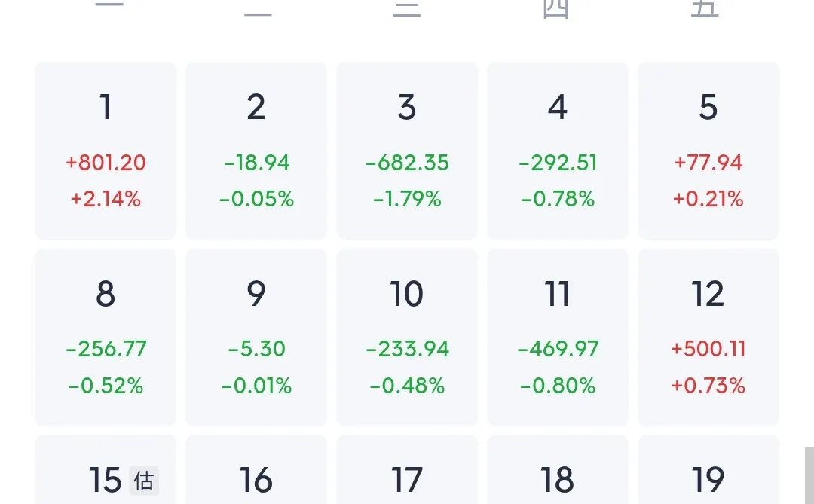Select day 2 with -18.94 loss

tap(256, 151)
